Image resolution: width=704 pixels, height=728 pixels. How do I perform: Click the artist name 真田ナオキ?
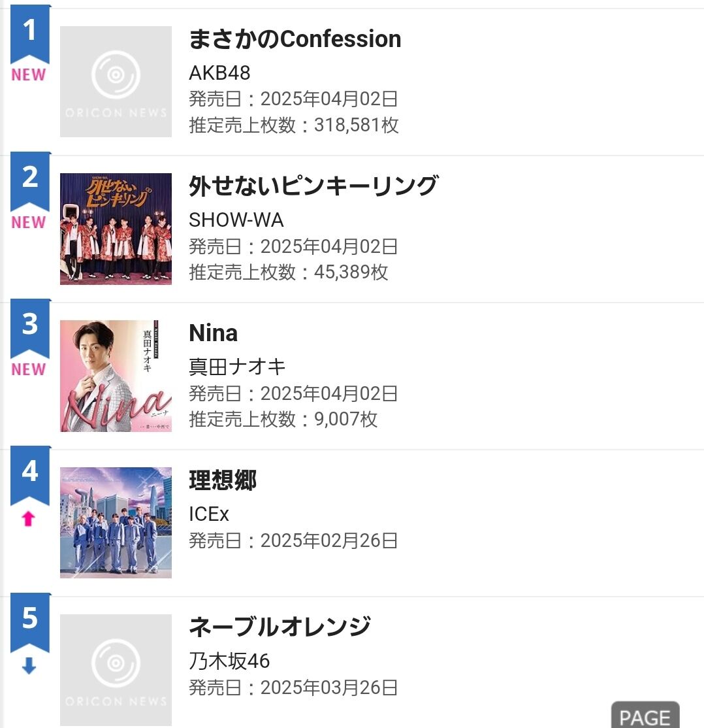pyautogui.click(x=237, y=367)
